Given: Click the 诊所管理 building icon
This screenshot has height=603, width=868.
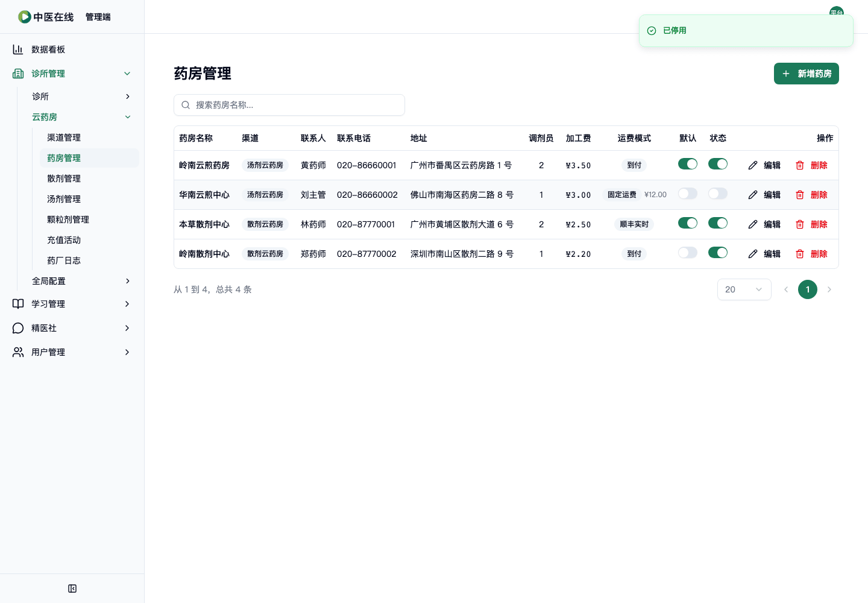Looking at the screenshot, I should pyautogui.click(x=18, y=74).
